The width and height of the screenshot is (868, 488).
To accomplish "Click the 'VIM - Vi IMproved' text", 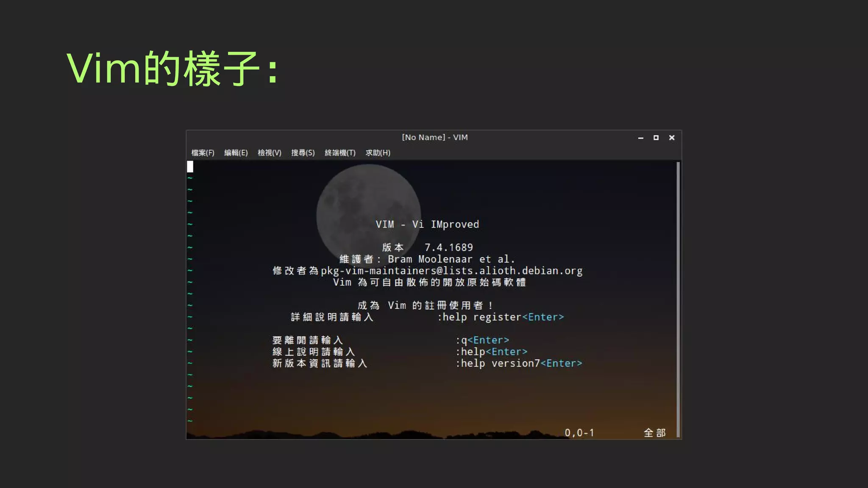I will [427, 225].
